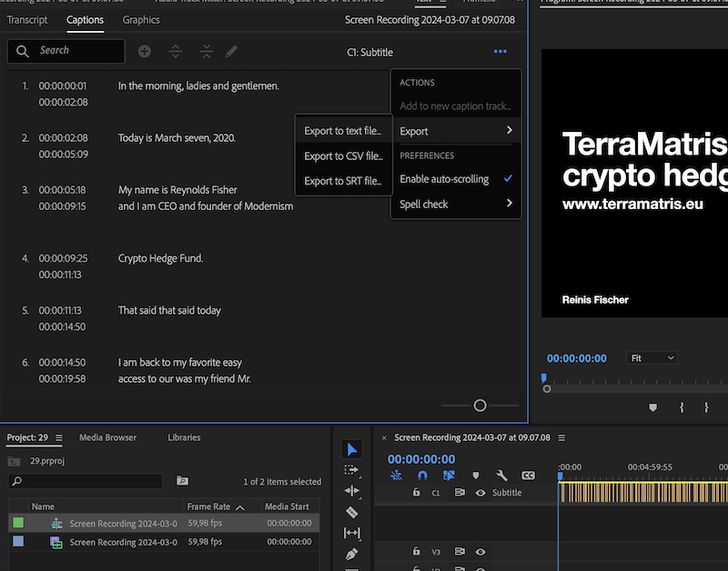Choose Export to text file
The image size is (728, 571).
coord(344,131)
